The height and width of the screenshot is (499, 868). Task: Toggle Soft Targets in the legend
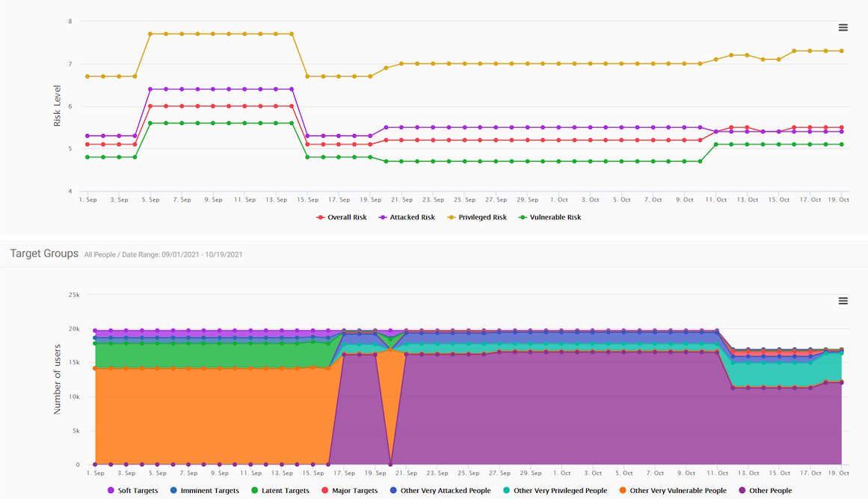132,491
